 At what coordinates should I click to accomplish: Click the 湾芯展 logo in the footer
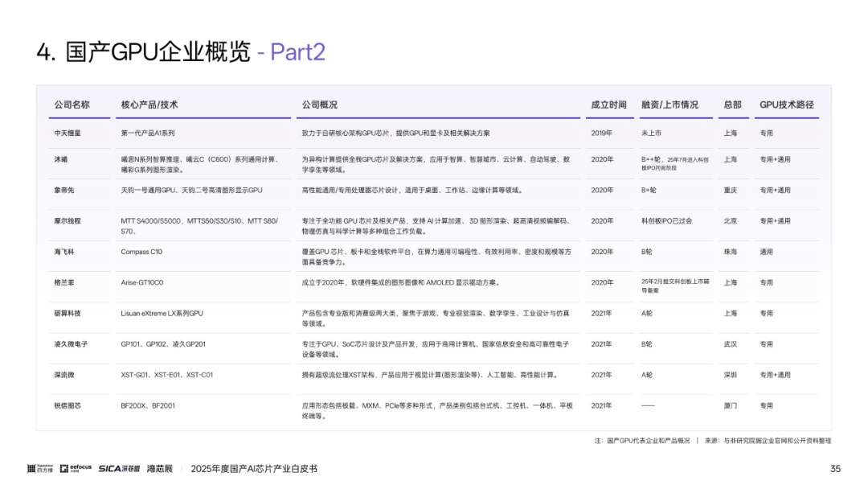(159, 469)
